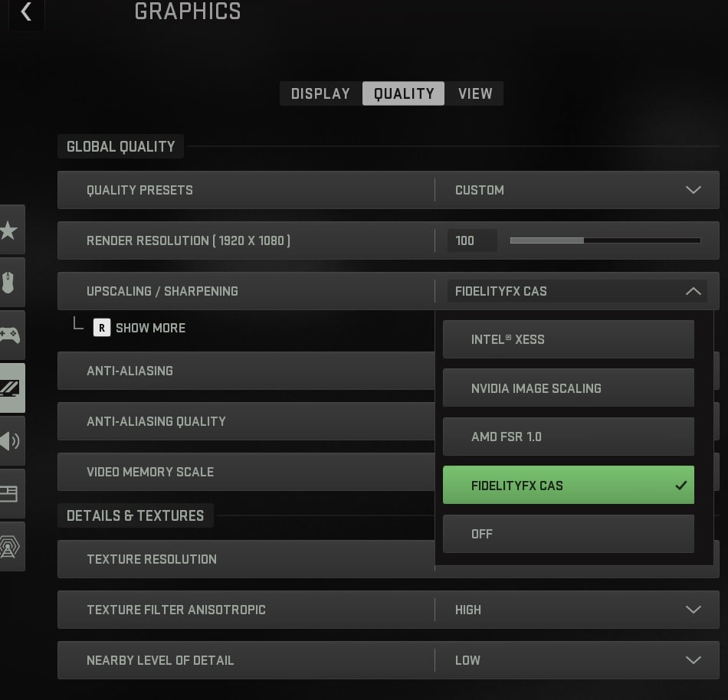Select the Anti-Aliasing Quality row
The image size is (728, 700).
tap(246, 421)
